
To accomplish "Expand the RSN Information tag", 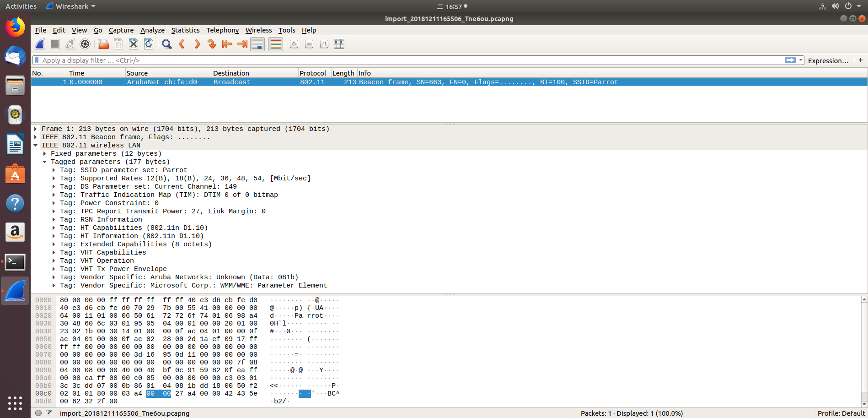I will [x=54, y=220].
